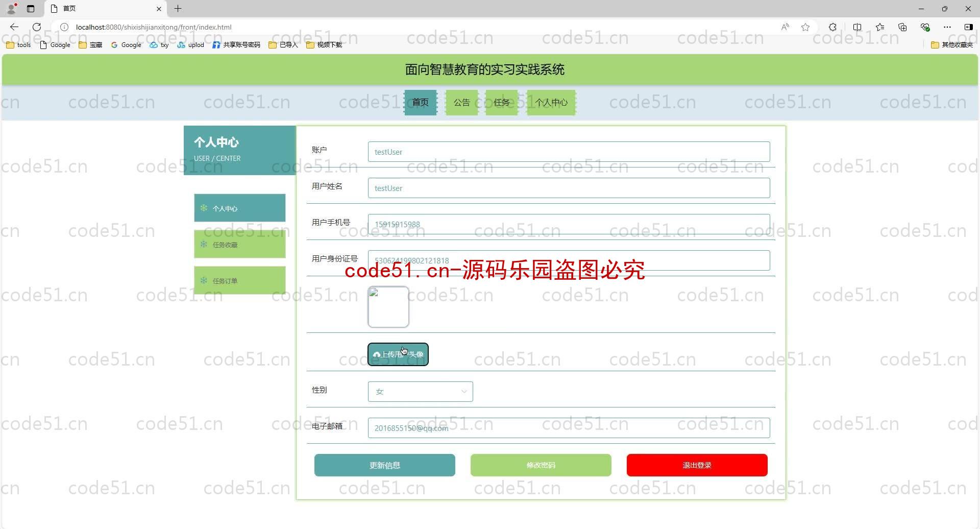Image resolution: width=980 pixels, height=529 pixels.
Task: Open browser extensions puzzle icon
Action: 833,27
